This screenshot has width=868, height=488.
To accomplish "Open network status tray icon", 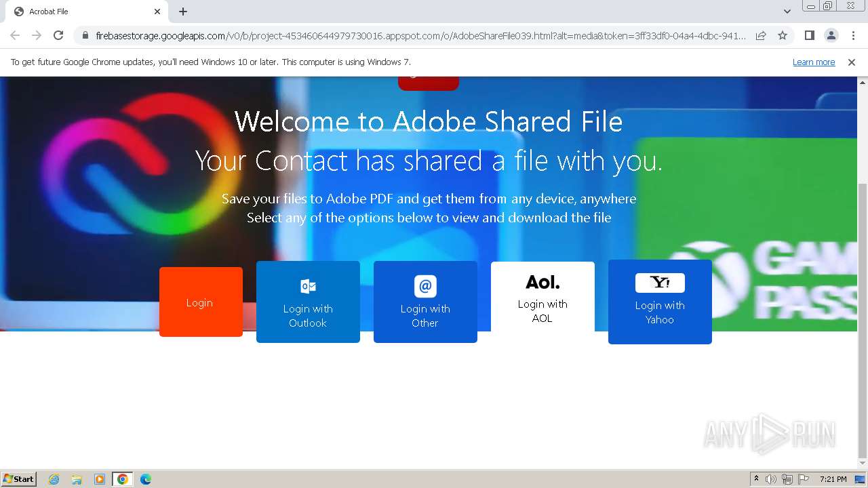I will (787, 479).
